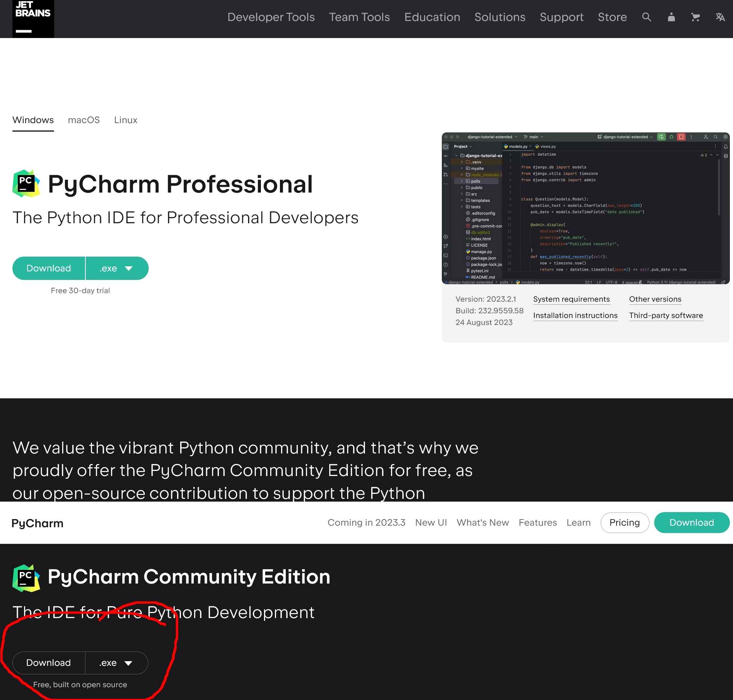The image size is (733, 700).
Task: Open the System requirements link
Action: point(571,299)
